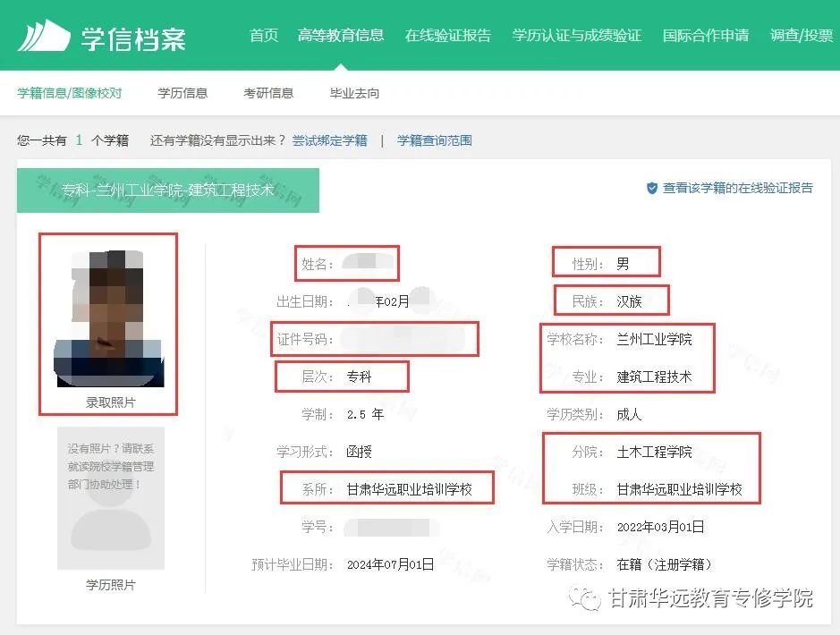Open the 学籍查询范围 link
This screenshot has width=840, height=635.
pyautogui.click(x=435, y=140)
